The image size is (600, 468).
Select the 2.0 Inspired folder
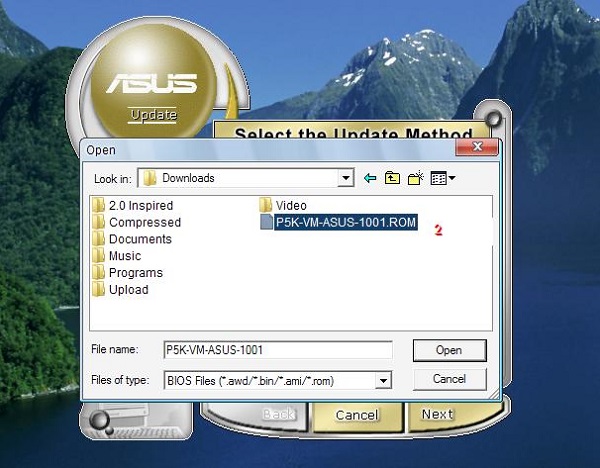(133, 205)
